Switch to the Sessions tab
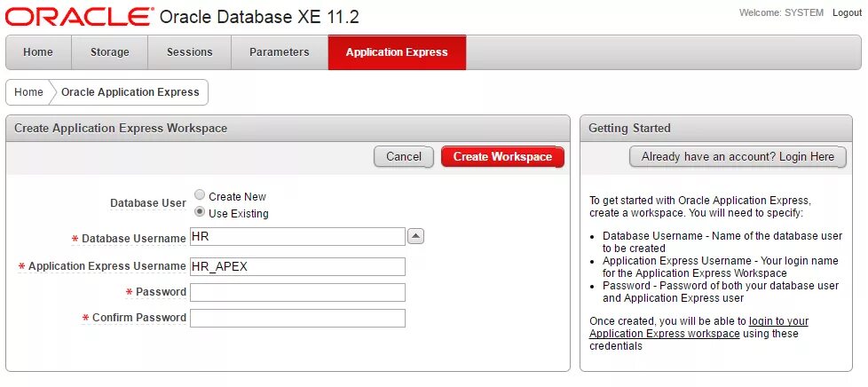 (x=189, y=52)
